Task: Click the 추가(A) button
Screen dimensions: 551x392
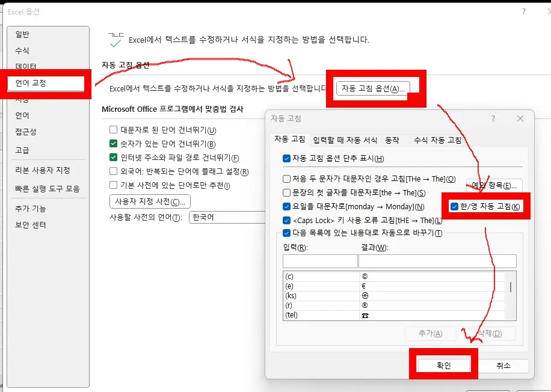Action: pyautogui.click(x=431, y=332)
